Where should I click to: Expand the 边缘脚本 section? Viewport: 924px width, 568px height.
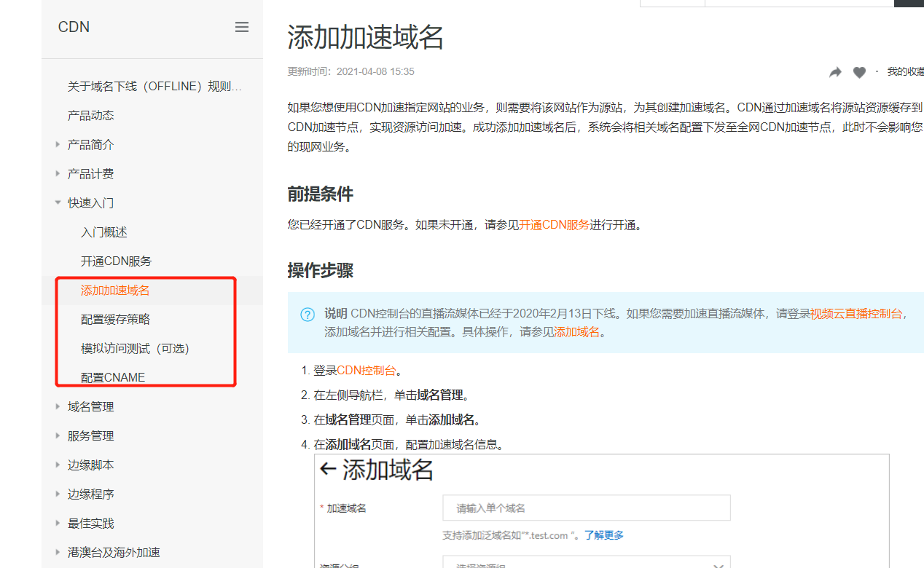(x=91, y=465)
